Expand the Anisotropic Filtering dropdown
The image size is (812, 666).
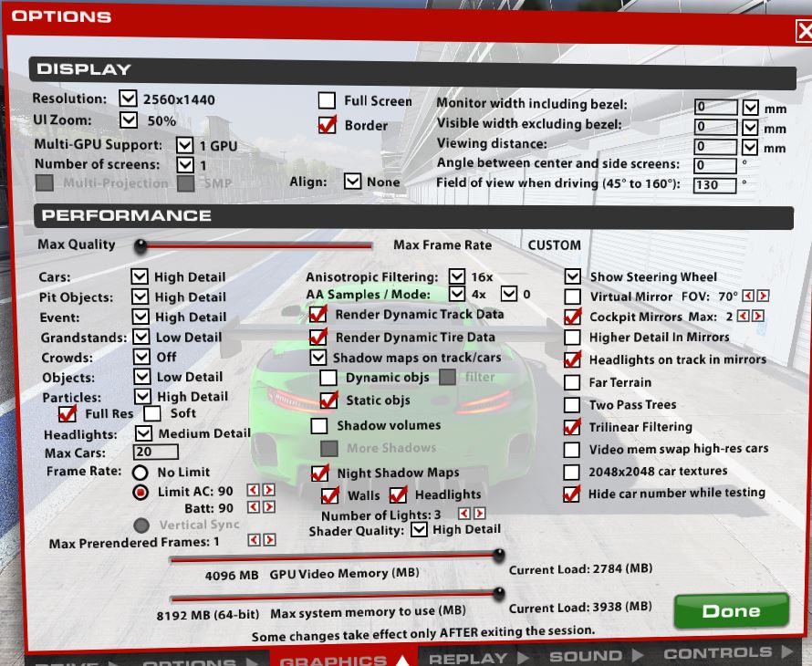click(x=457, y=276)
